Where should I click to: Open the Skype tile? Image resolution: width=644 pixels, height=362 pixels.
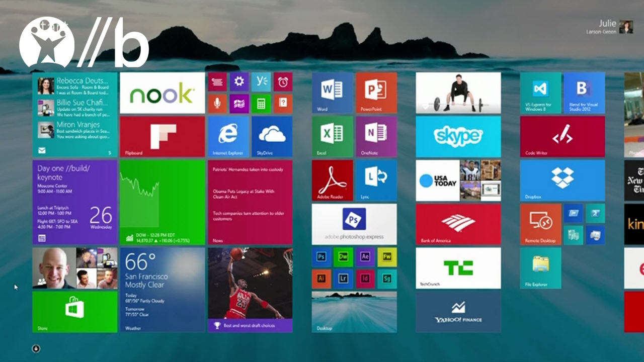pos(458,136)
